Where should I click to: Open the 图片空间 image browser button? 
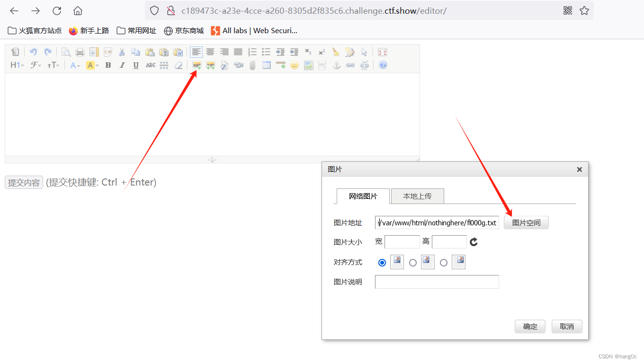526,222
